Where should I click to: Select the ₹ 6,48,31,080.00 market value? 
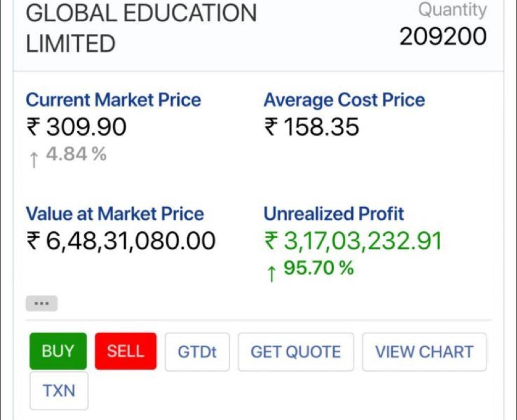tap(121, 241)
